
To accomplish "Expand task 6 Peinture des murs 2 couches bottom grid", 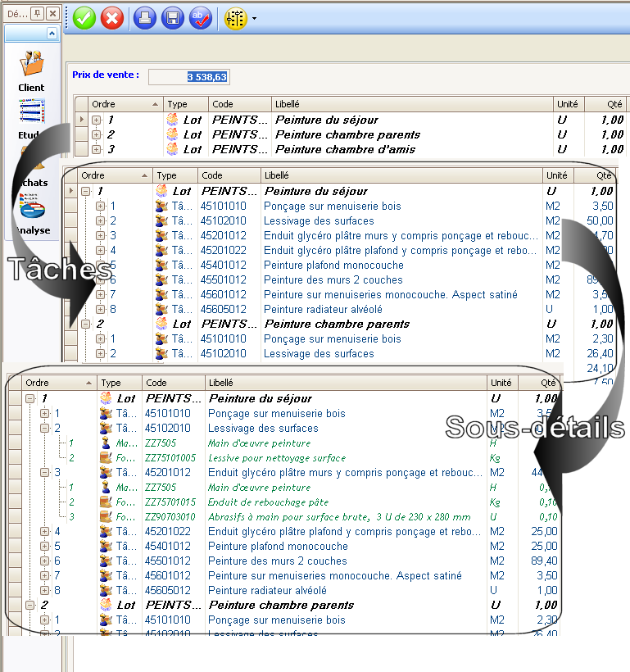I will [x=44, y=561].
